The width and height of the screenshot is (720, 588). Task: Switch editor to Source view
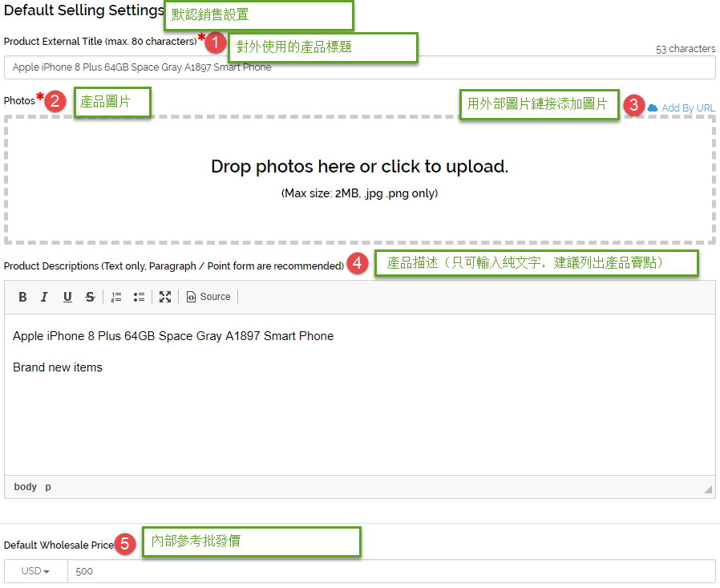(209, 297)
